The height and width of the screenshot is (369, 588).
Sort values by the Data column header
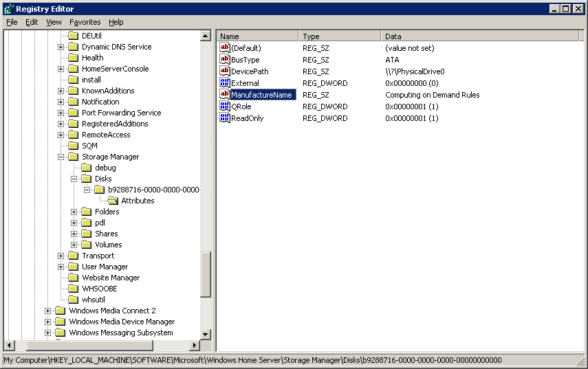(480, 36)
